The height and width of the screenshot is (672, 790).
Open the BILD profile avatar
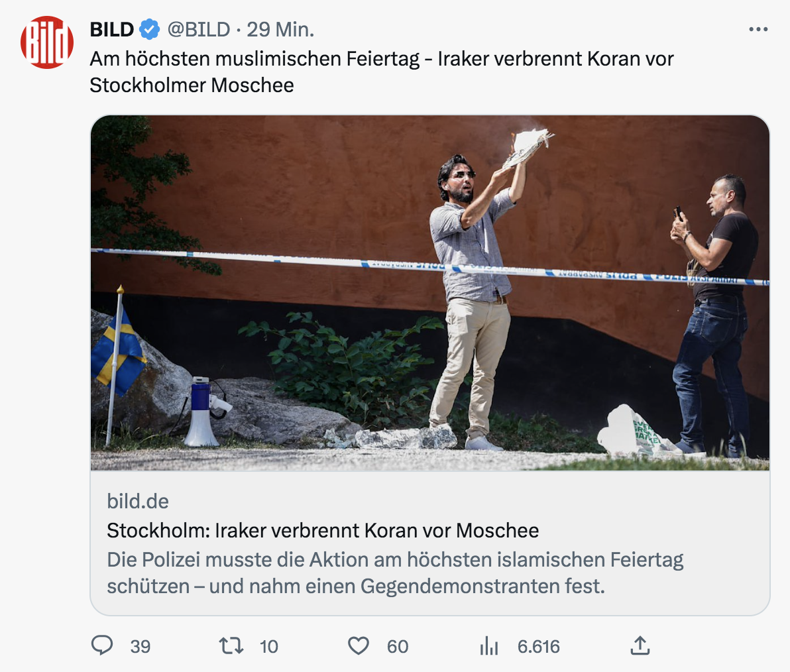tap(47, 42)
